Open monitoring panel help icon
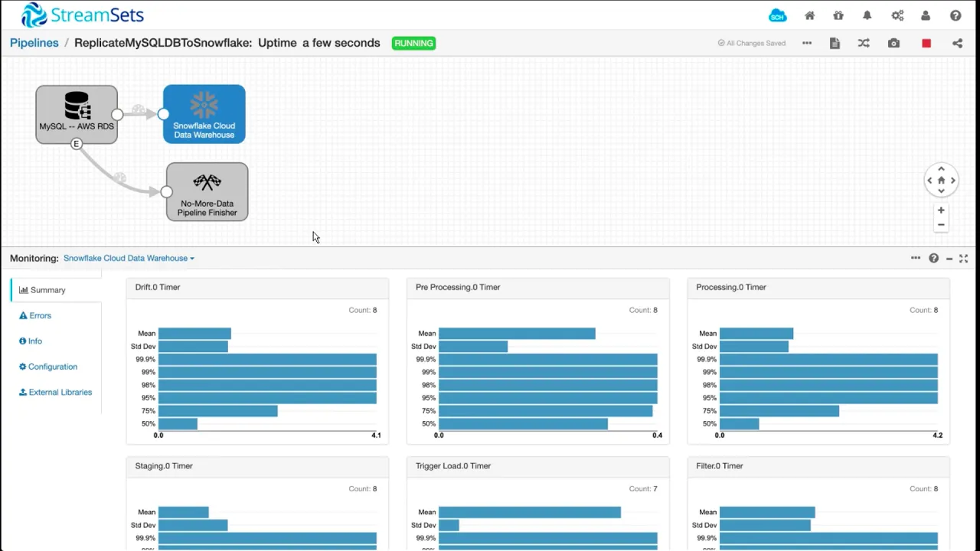Screen dimensions: 980x551 [x=933, y=259]
